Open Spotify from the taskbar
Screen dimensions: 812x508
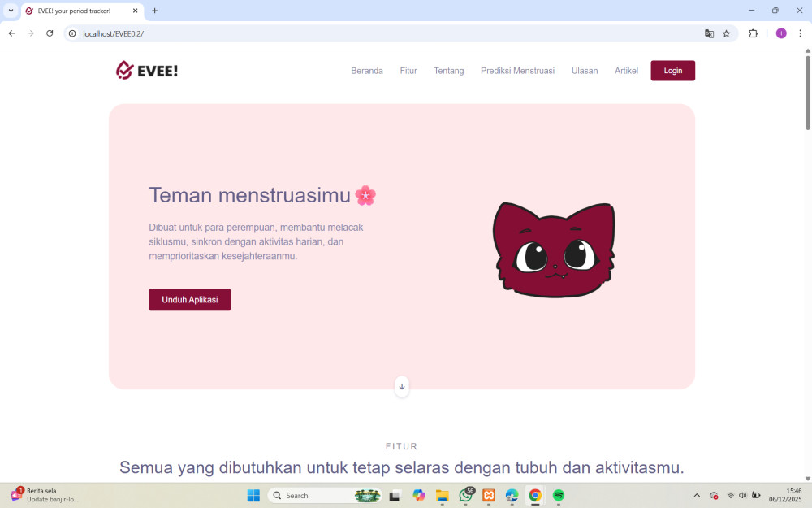click(x=559, y=495)
